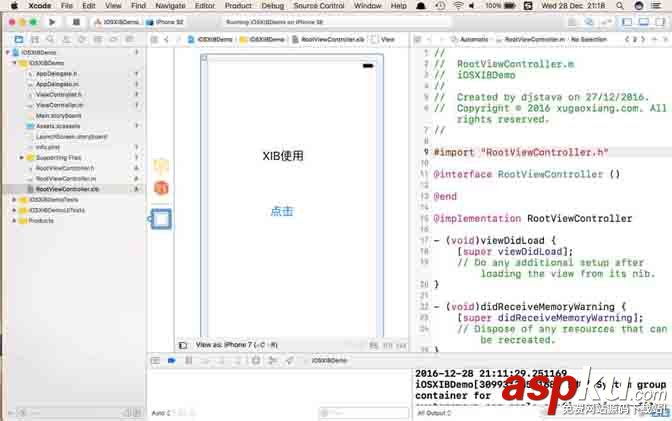This screenshot has width=672, height=421.
Task: Select the File's Owner cube icon
Action: tap(161, 166)
